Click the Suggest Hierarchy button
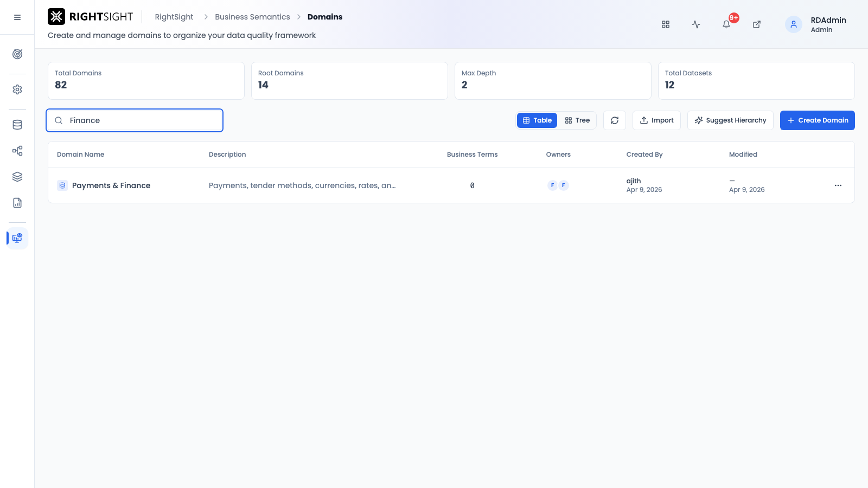 (730, 120)
